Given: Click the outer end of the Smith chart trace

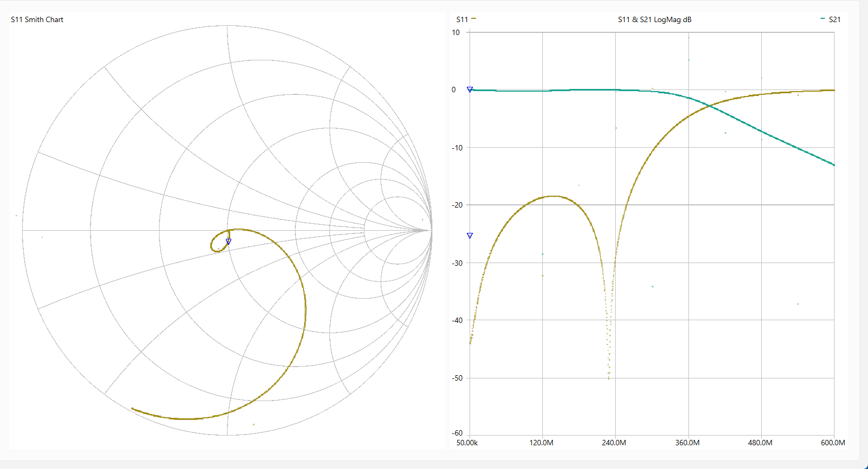Looking at the screenshot, I should [132, 409].
